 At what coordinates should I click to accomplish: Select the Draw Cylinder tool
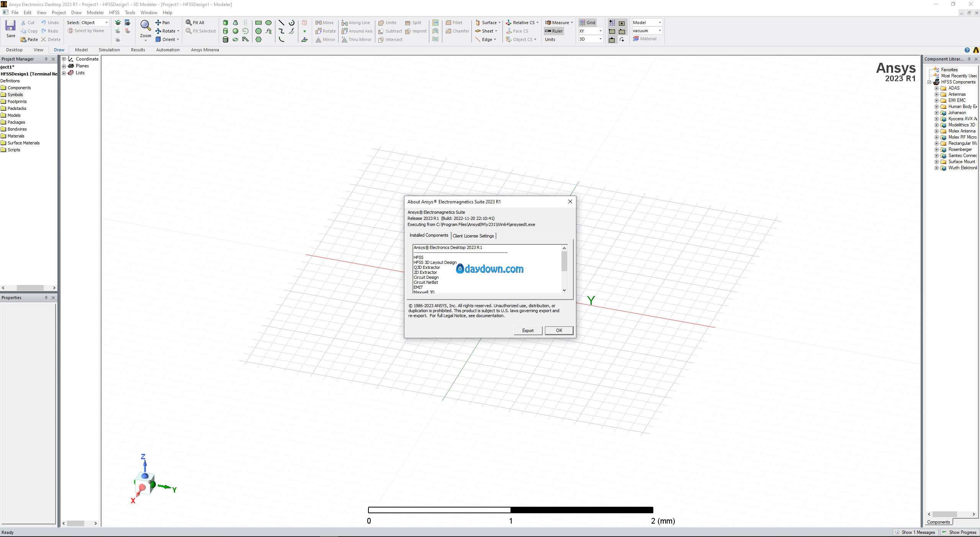pos(226,31)
